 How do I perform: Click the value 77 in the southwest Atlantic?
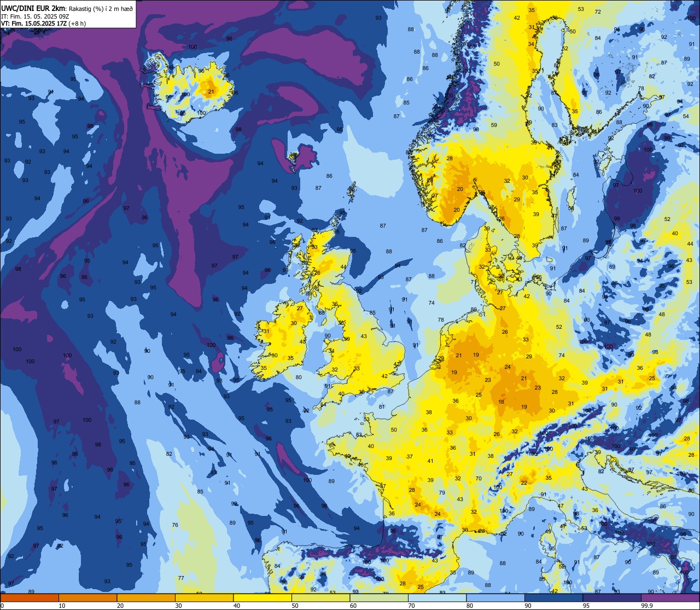(x=180, y=578)
